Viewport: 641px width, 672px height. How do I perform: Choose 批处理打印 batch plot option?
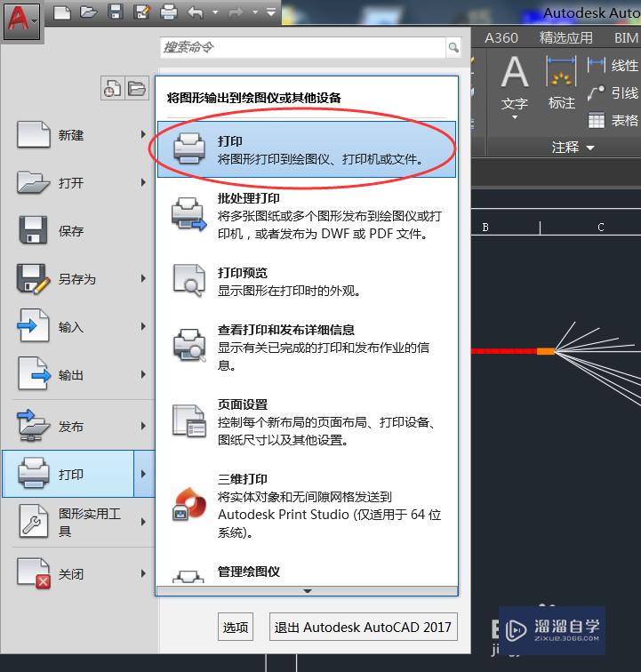pyautogui.click(x=307, y=216)
